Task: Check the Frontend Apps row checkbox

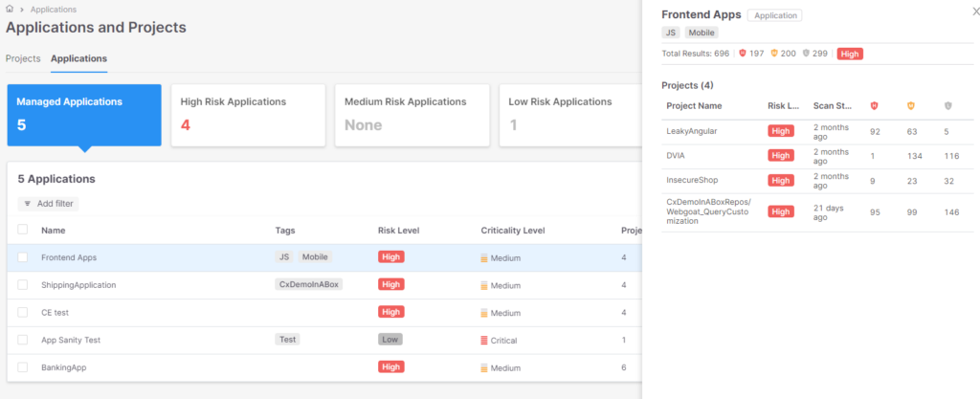Action: click(x=23, y=257)
